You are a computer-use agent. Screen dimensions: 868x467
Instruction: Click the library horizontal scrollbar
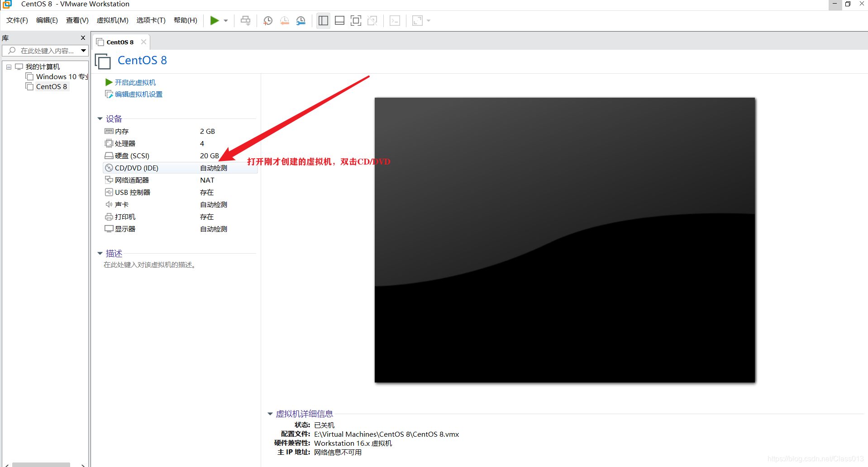[x=41, y=465]
